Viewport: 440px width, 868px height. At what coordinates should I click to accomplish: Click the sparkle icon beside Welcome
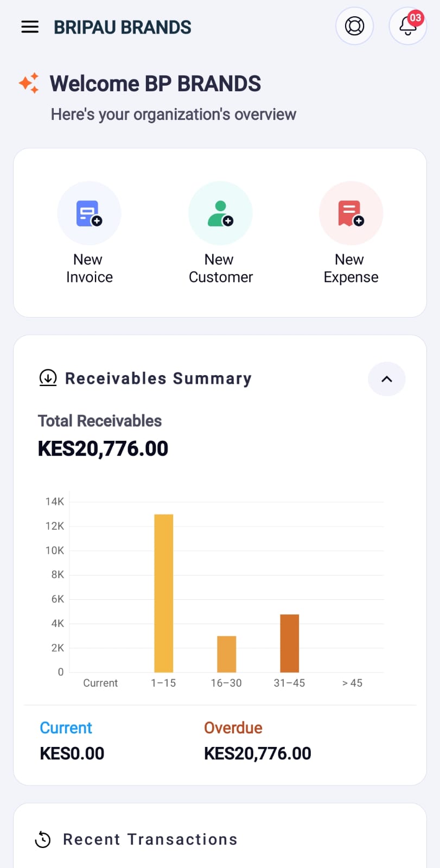[x=29, y=83]
